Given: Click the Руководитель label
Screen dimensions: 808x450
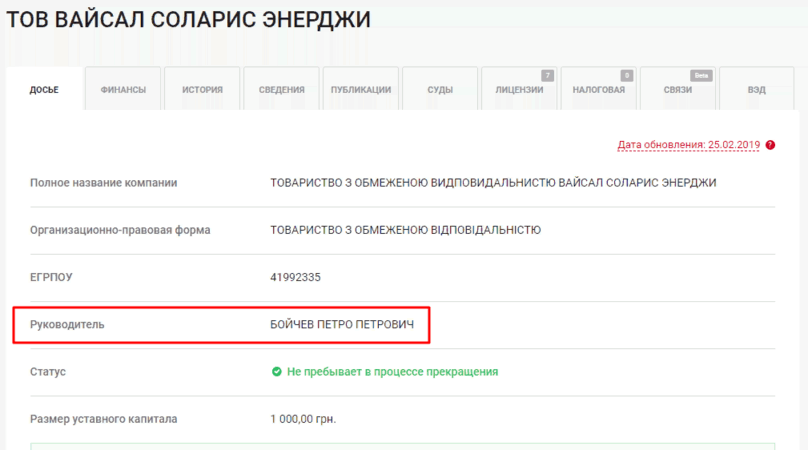Looking at the screenshot, I should tap(67, 324).
